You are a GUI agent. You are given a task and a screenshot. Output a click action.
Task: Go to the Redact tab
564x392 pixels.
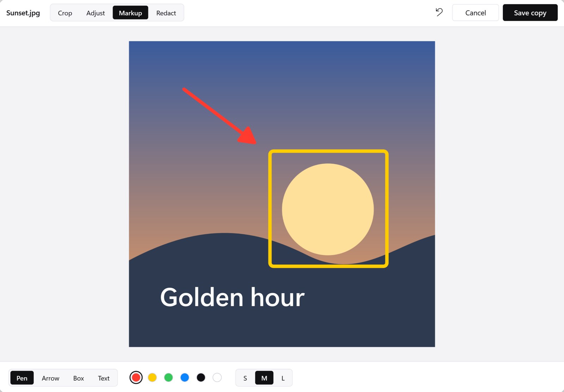pyautogui.click(x=166, y=13)
